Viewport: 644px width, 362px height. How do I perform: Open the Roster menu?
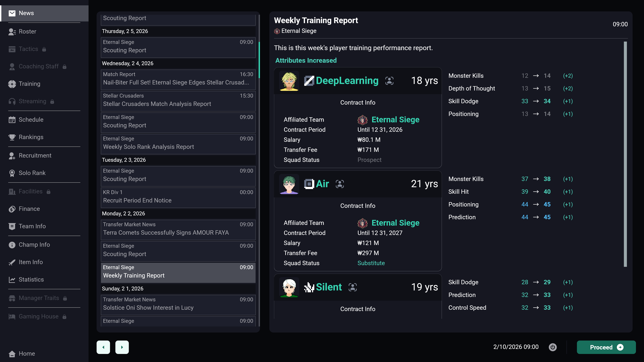pyautogui.click(x=44, y=32)
